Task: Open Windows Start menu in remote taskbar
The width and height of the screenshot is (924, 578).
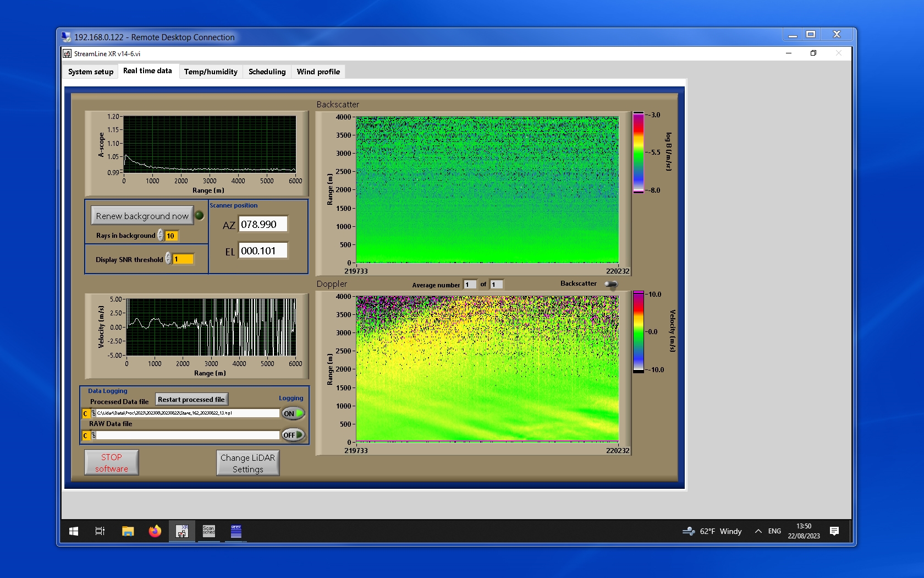Action: [x=74, y=531]
